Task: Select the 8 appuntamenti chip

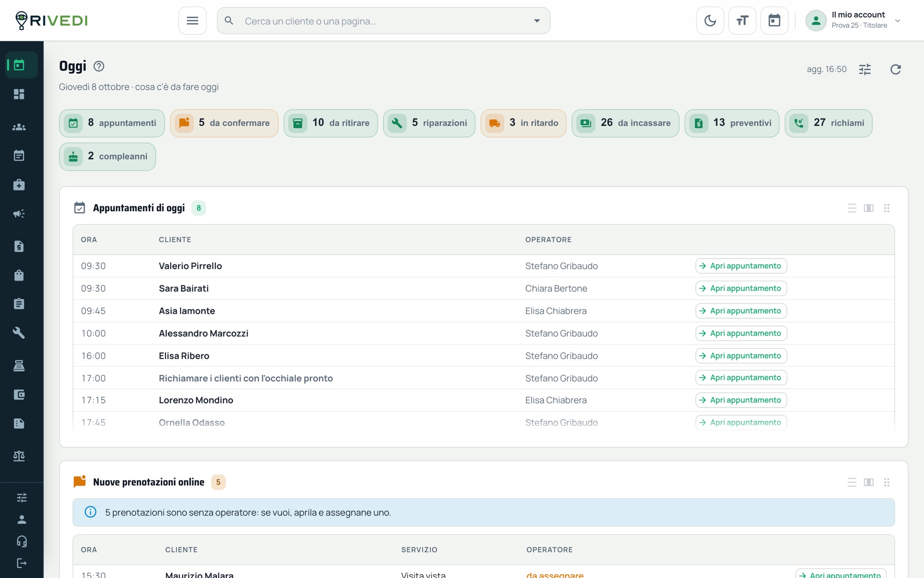Action: coord(112,123)
